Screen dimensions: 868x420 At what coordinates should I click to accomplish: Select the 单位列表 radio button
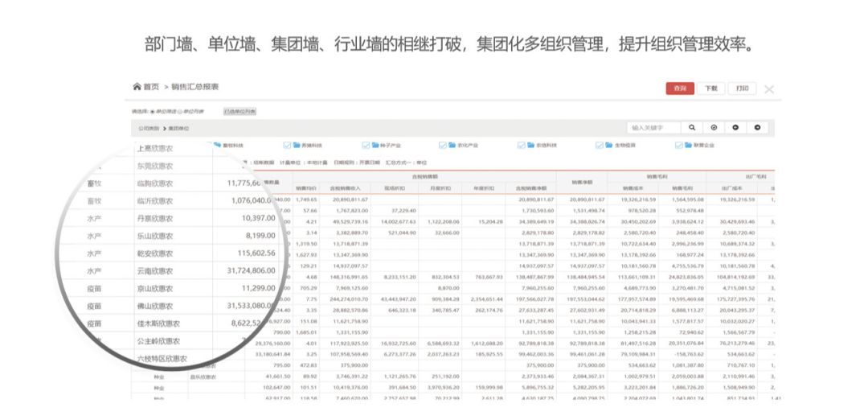click(x=179, y=111)
